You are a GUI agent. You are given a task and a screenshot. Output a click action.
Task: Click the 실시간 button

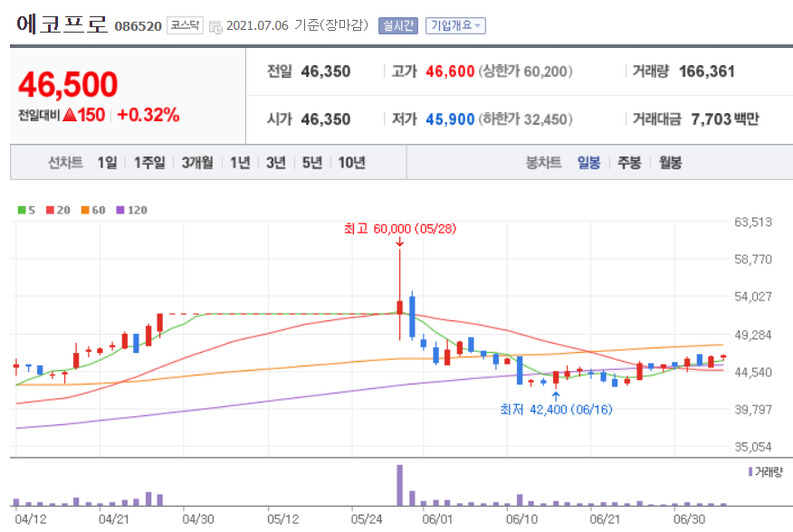click(x=398, y=25)
